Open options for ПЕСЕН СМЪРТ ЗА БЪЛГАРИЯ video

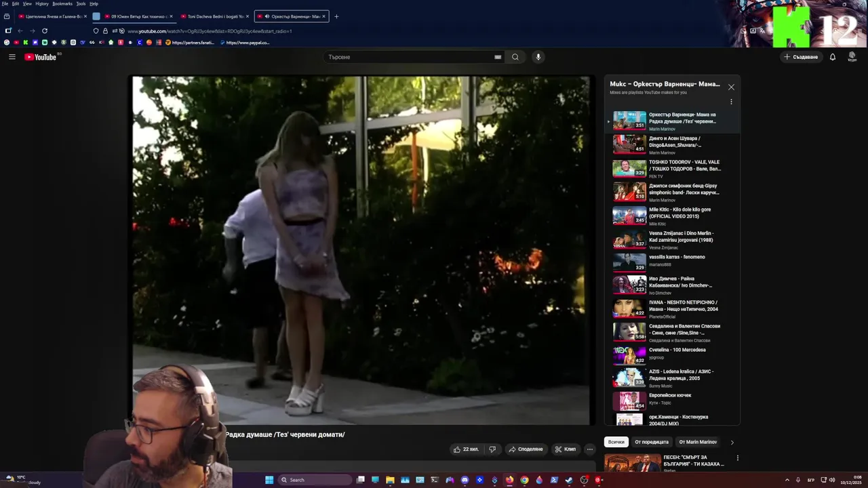(737, 458)
